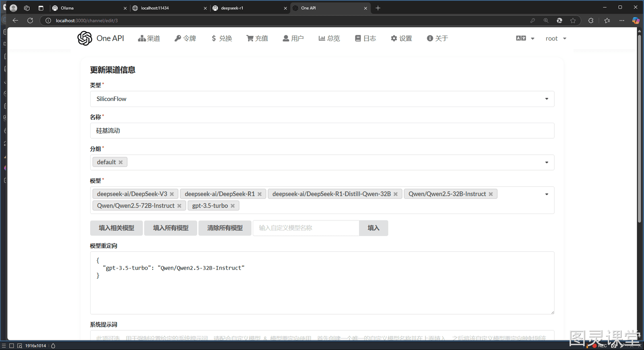Click the 清除所有模型 button
The image size is (644, 350).
225,228
